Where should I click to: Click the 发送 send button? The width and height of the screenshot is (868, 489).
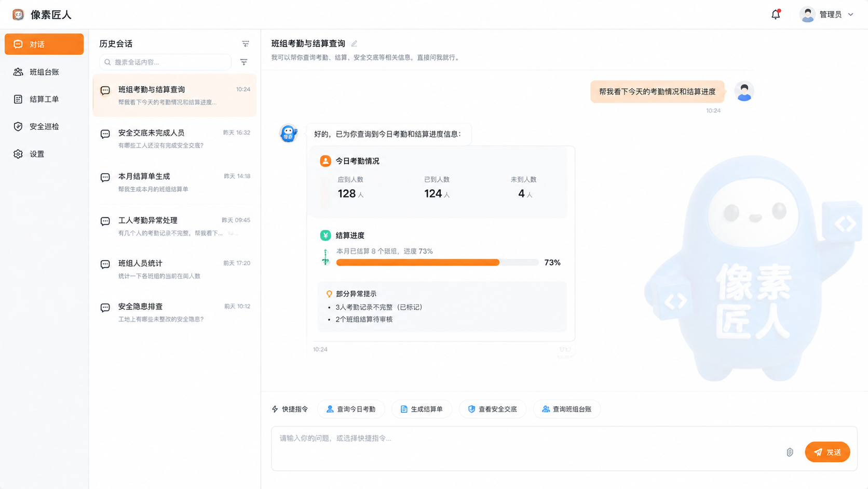click(x=828, y=452)
